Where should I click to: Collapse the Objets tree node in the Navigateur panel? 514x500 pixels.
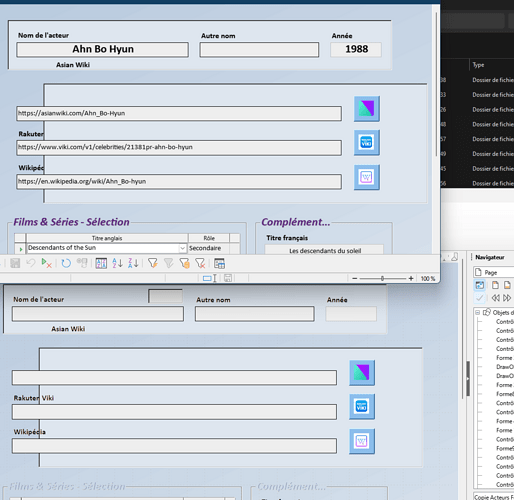click(x=477, y=312)
